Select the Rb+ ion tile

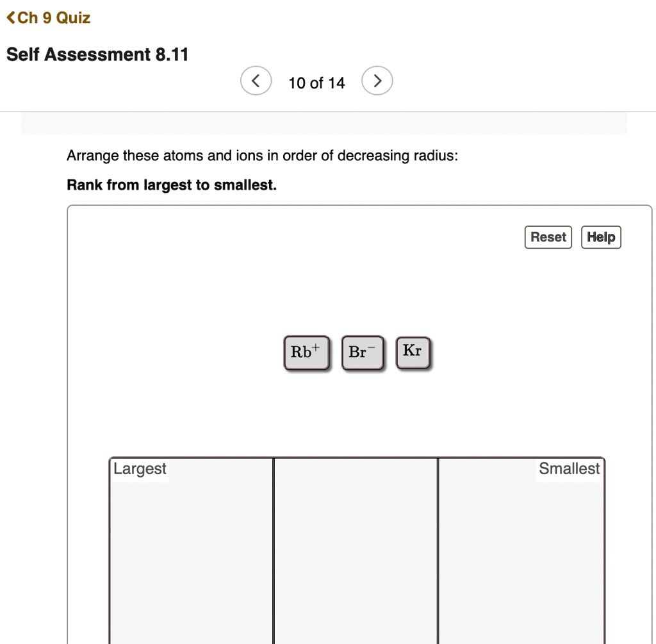pos(306,352)
